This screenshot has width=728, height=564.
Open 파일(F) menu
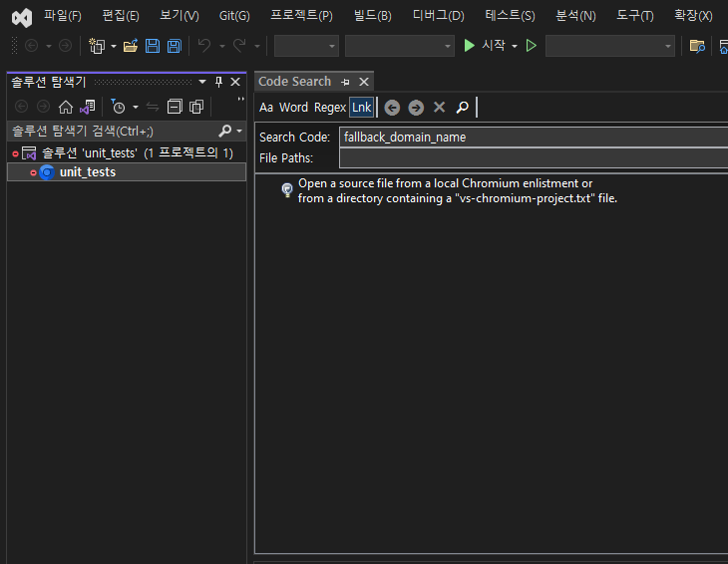coord(62,16)
